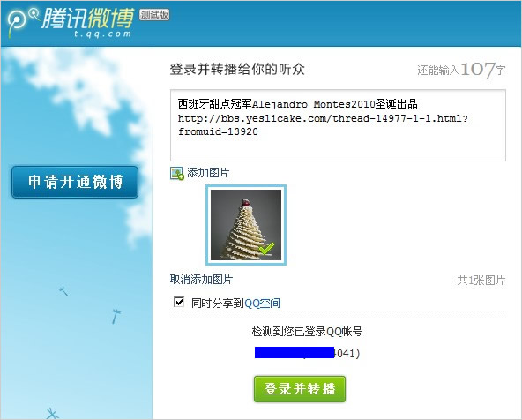Click the 测试版 beta badge
522x420 pixels.
(154, 15)
